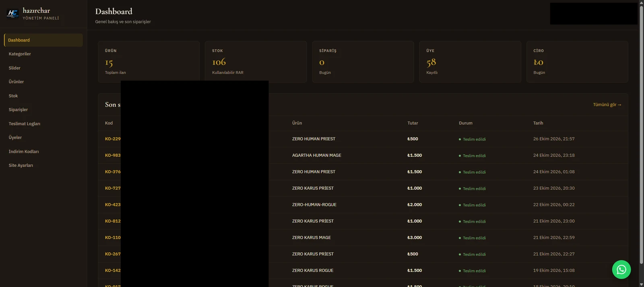
Task: Click the CİRO stat card showing ₺0
Action: pos(577,62)
